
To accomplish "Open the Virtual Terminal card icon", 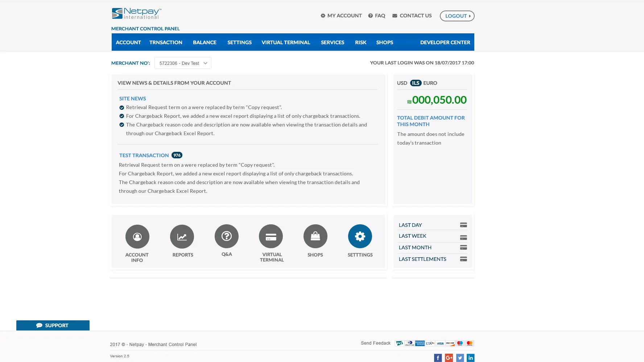I will tap(271, 236).
